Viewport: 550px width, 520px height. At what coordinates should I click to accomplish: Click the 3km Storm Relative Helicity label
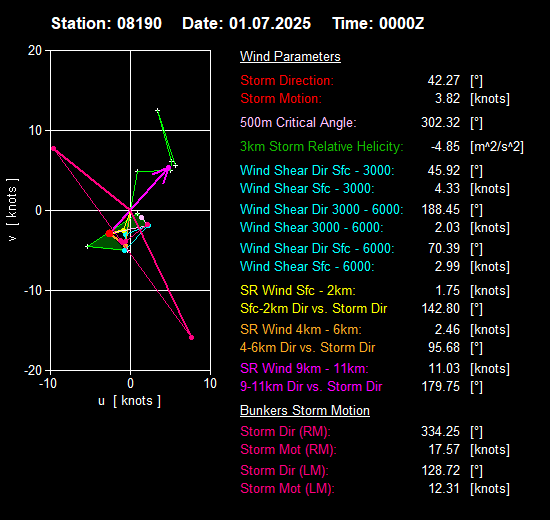coord(322,146)
